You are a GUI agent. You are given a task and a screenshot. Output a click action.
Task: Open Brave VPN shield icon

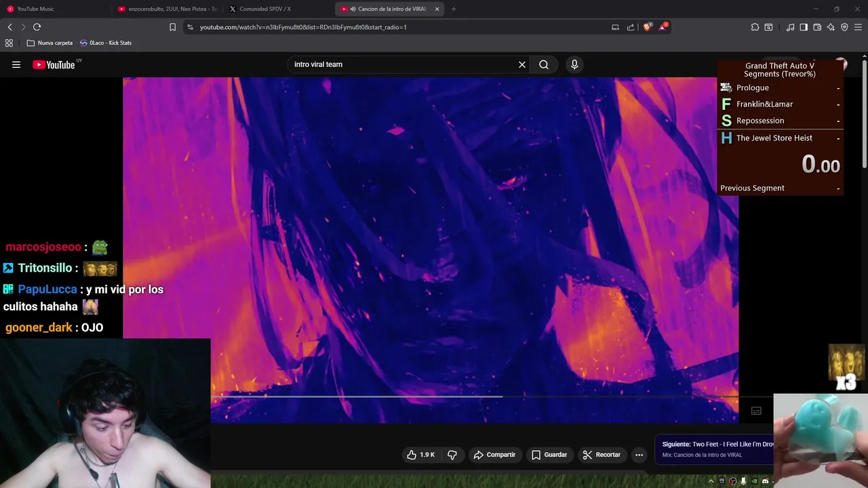click(844, 27)
